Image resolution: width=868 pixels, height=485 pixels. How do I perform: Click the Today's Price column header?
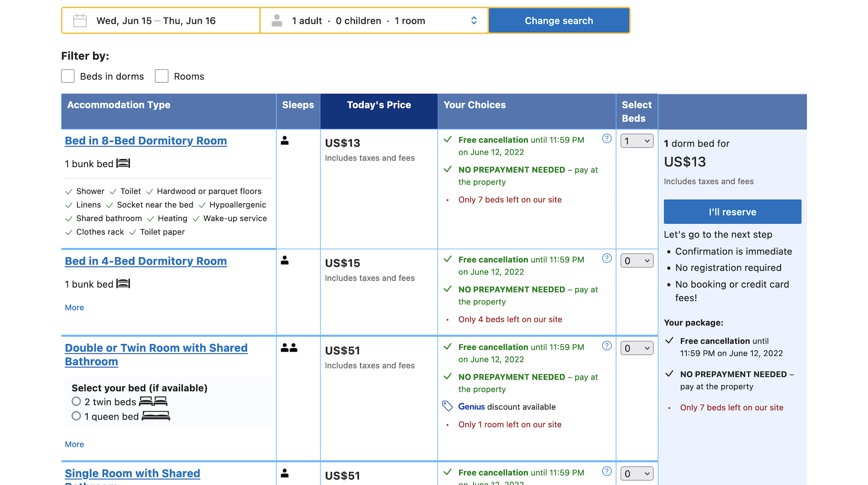pos(379,105)
